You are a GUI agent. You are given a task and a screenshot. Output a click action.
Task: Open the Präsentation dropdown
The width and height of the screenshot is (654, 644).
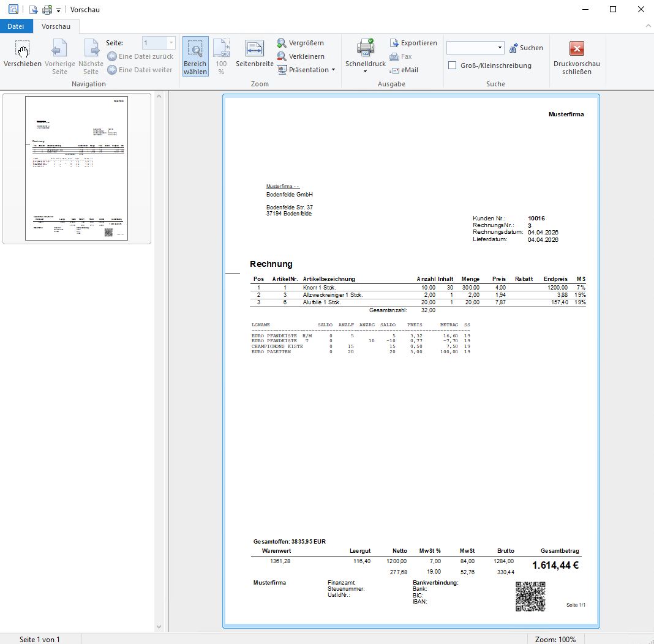tap(307, 70)
